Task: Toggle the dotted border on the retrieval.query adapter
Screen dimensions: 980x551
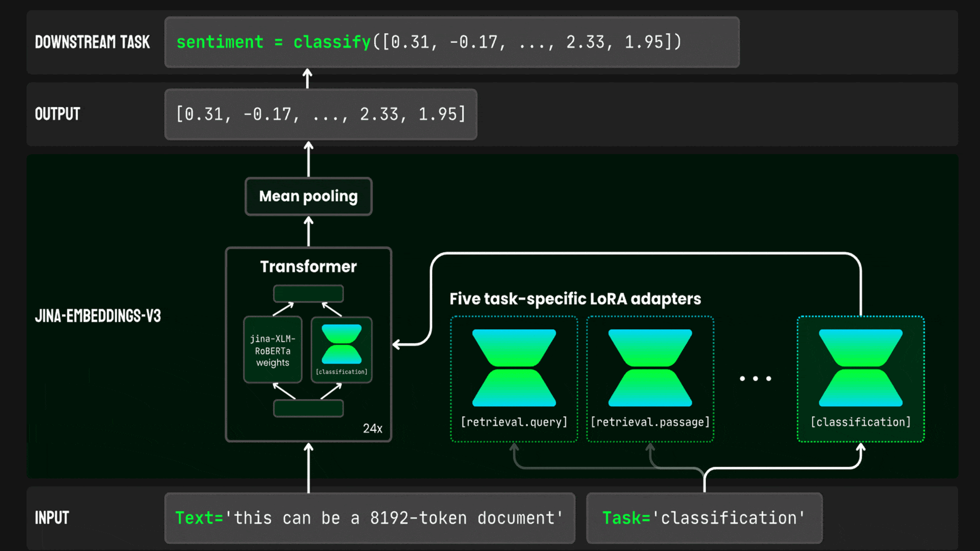Action: point(514,378)
